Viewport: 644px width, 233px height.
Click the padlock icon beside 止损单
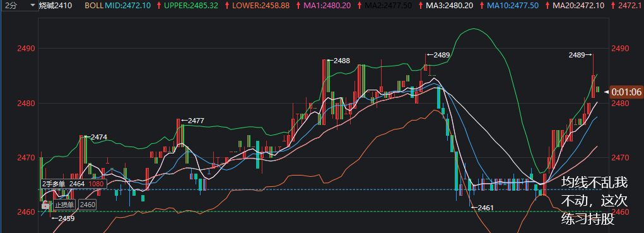[x=46, y=204]
